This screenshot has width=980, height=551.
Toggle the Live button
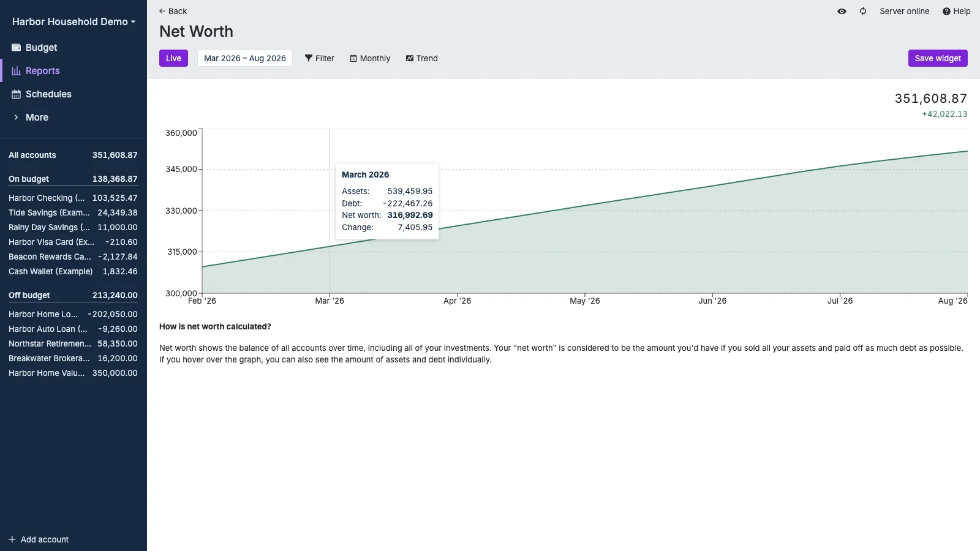[173, 58]
